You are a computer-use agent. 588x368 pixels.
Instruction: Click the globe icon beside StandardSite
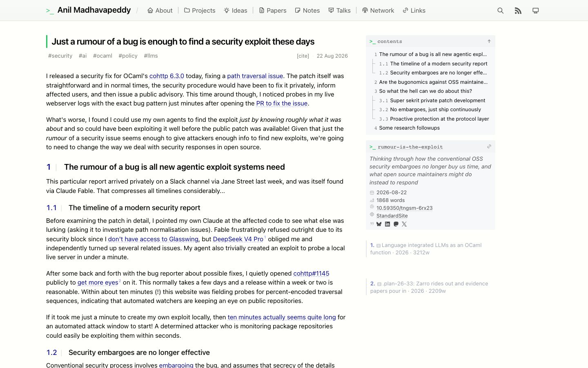tap(372, 214)
